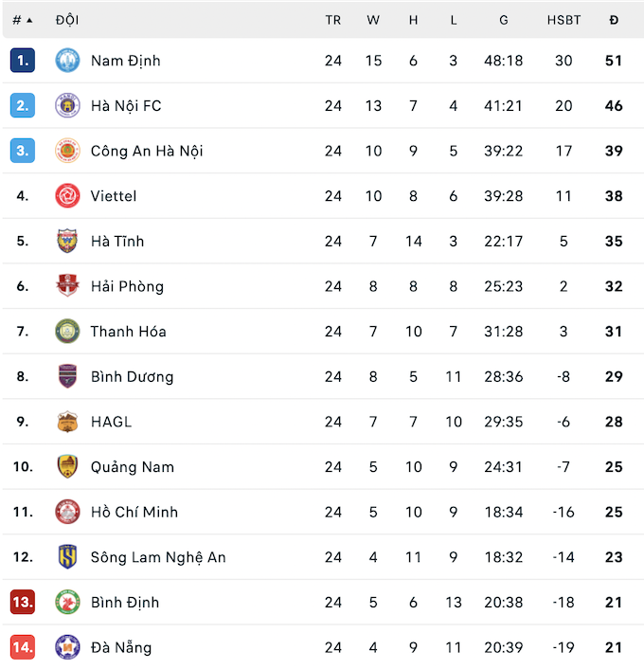Sort by HSBT goal difference header
Image resolution: width=644 pixels, height=669 pixels.
(x=563, y=20)
